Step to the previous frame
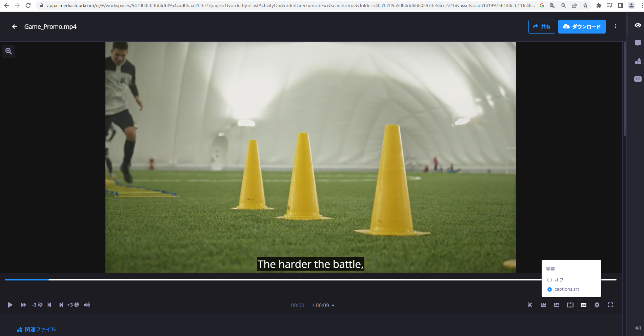This screenshot has height=336, width=644. pos(49,305)
